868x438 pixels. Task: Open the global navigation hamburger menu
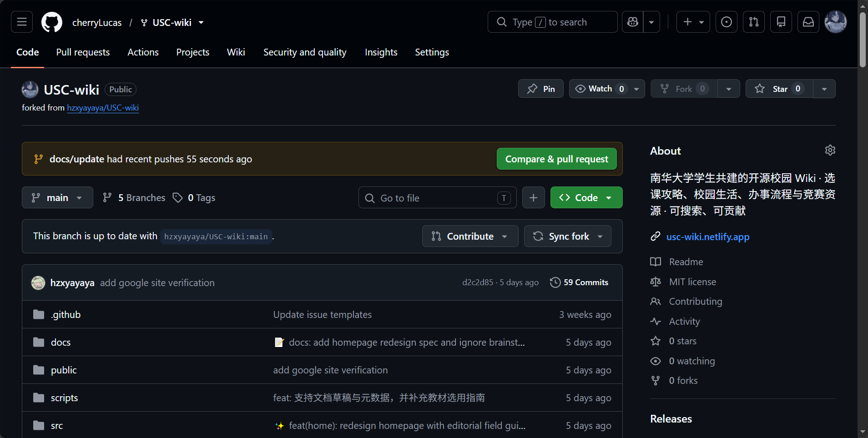coord(22,22)
